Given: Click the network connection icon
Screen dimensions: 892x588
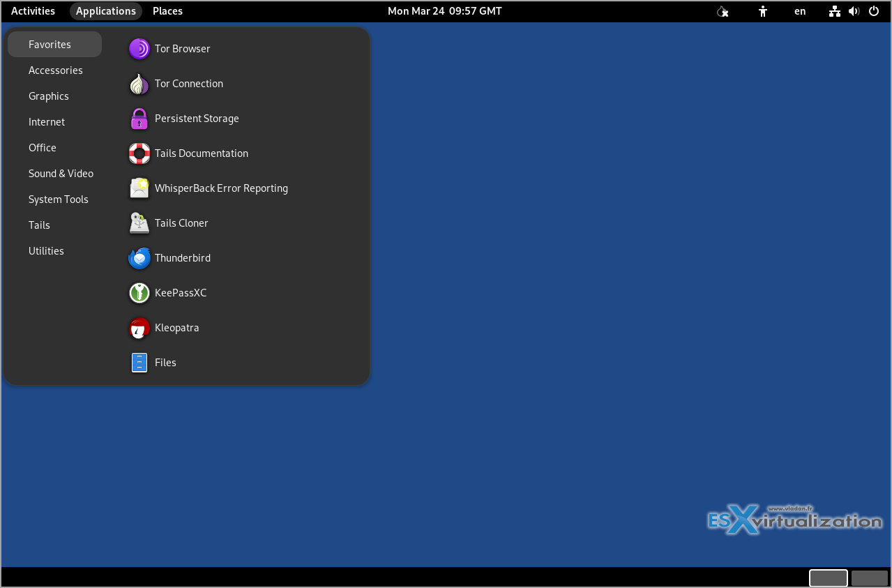Looking at the screenshot, I should coord(835,11).
